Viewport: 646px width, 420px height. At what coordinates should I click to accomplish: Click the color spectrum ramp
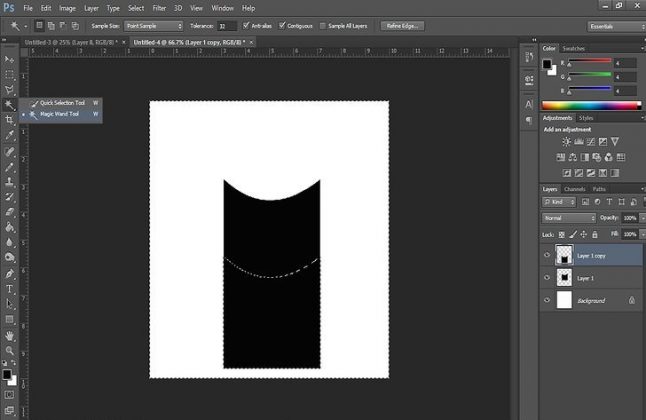[x=593, y=104]
